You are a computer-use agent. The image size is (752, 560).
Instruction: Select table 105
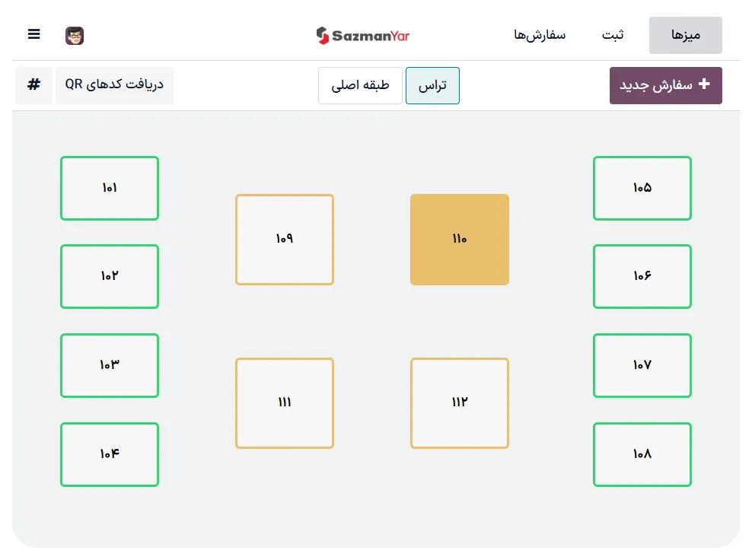click(642, 188)
